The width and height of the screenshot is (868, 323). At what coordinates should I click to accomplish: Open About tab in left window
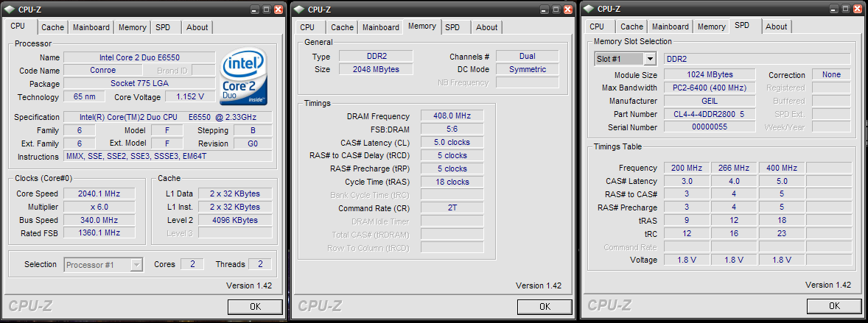[x=197, y=27]
